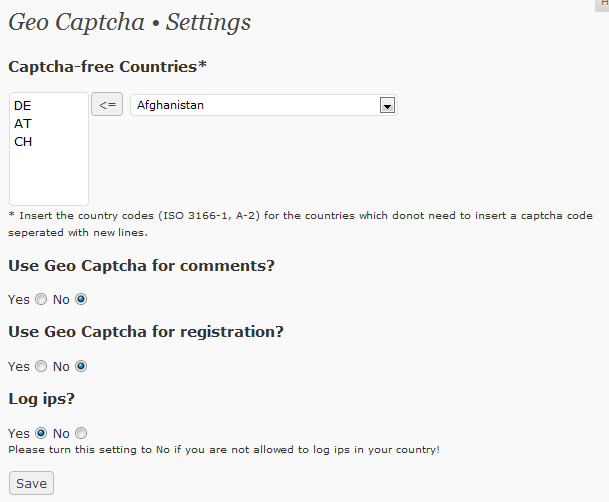This screenshot has width=609, height=502.
Task: Click the ISO 3166-1 country codes note
Action: (x=300, y=224)
